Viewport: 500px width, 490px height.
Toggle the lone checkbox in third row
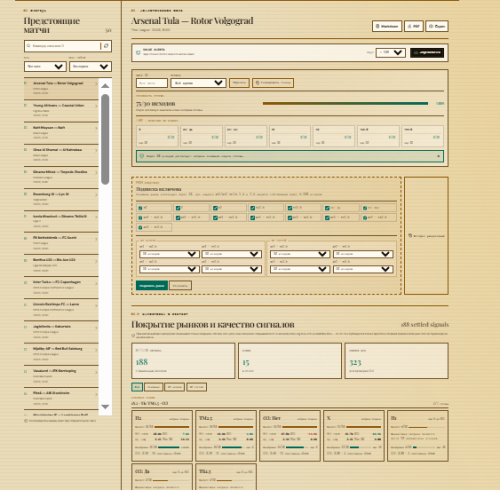[x=140, y=227]
